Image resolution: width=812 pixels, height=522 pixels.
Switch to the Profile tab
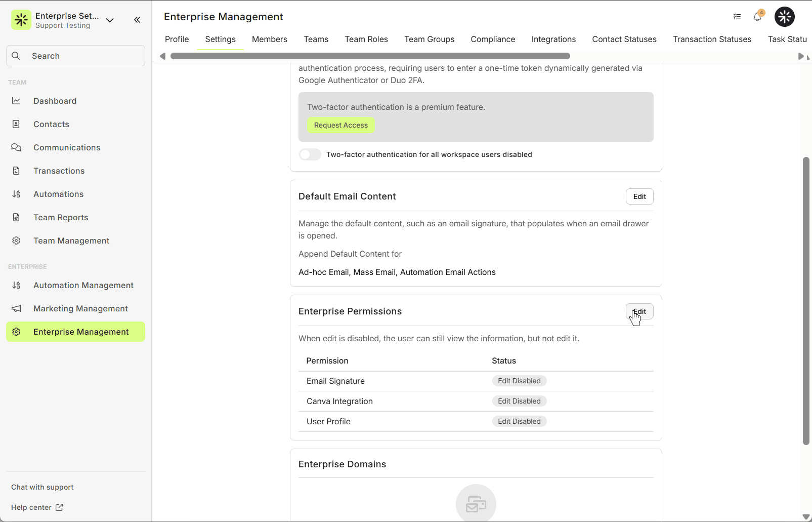(177, 39)
